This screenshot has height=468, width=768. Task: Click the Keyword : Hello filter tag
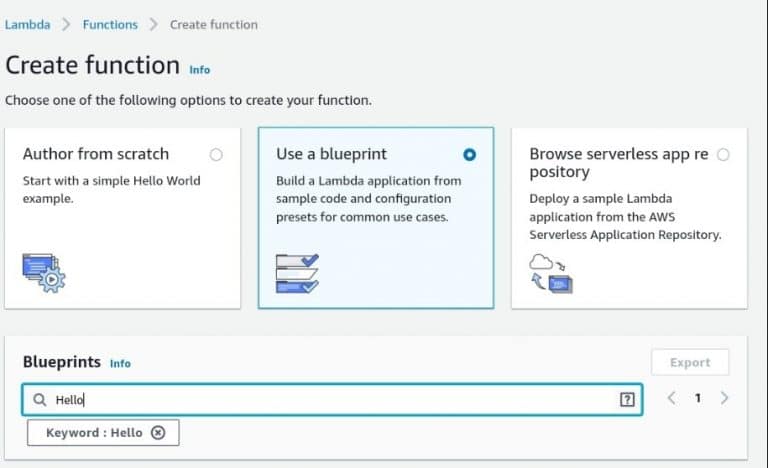94,433
